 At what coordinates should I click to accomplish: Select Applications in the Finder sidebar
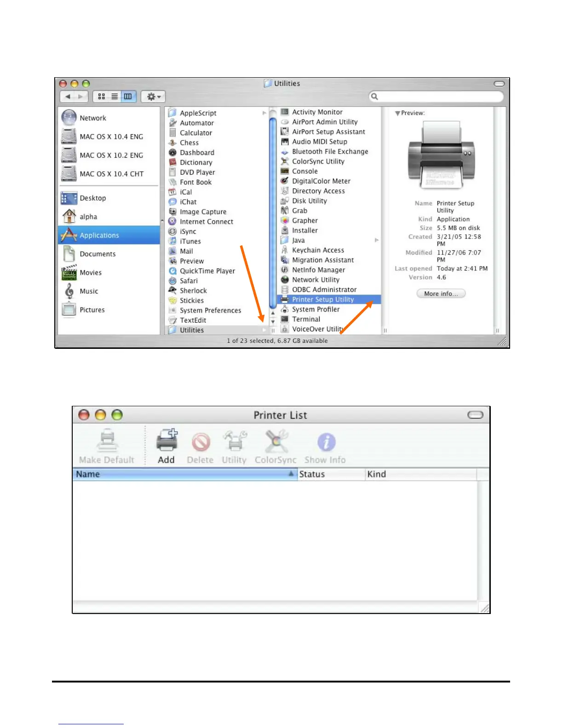click(x=109, y=235)
